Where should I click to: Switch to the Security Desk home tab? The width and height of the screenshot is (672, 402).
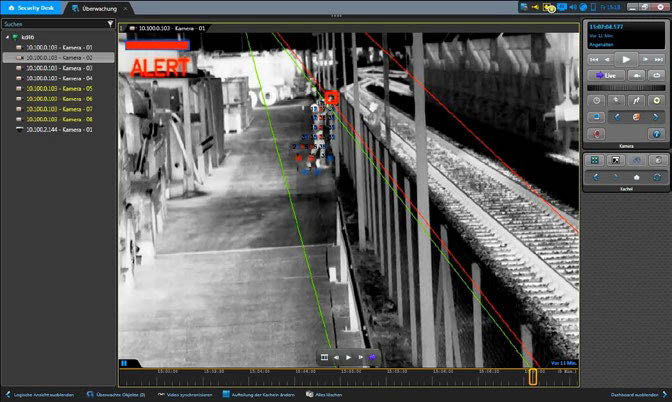30,8
